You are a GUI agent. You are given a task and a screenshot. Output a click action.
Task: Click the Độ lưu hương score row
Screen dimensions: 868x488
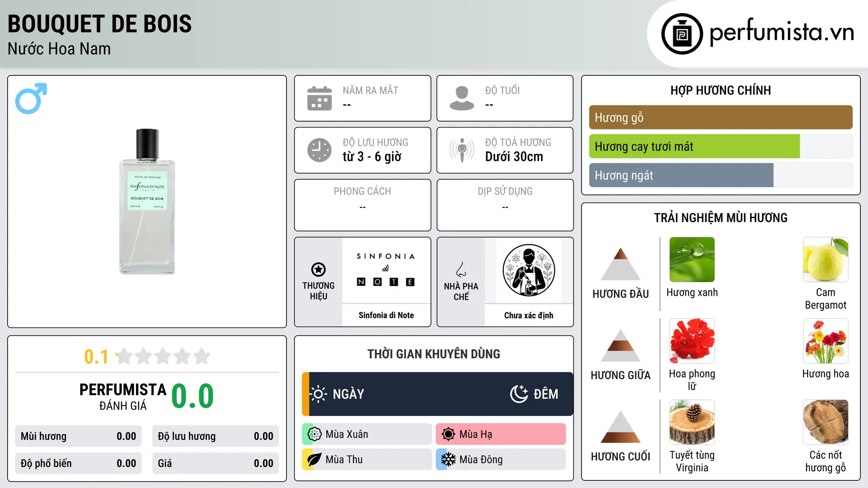[216, 436]
